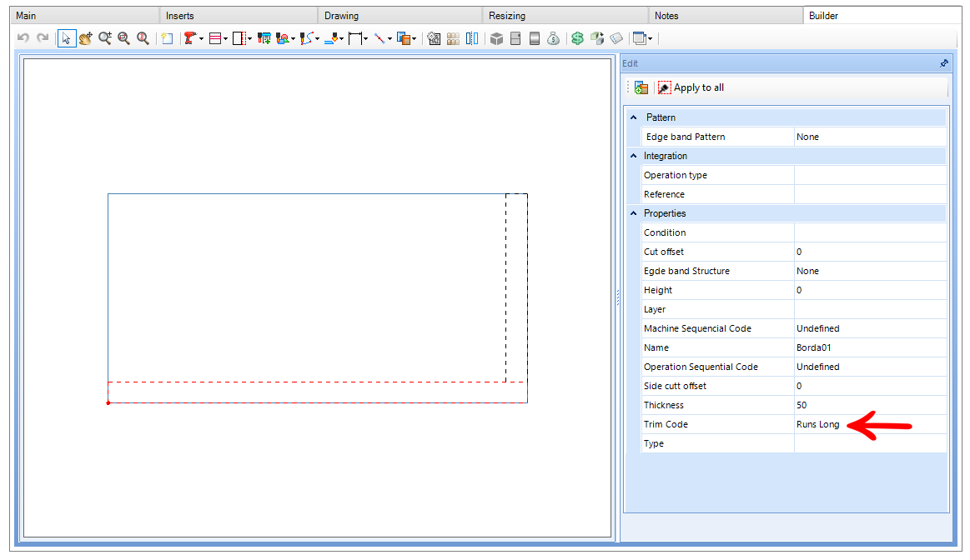This screenshot has width=970, height=560.
Task: Select the arrow pointer tool
Action: point(66,38)
